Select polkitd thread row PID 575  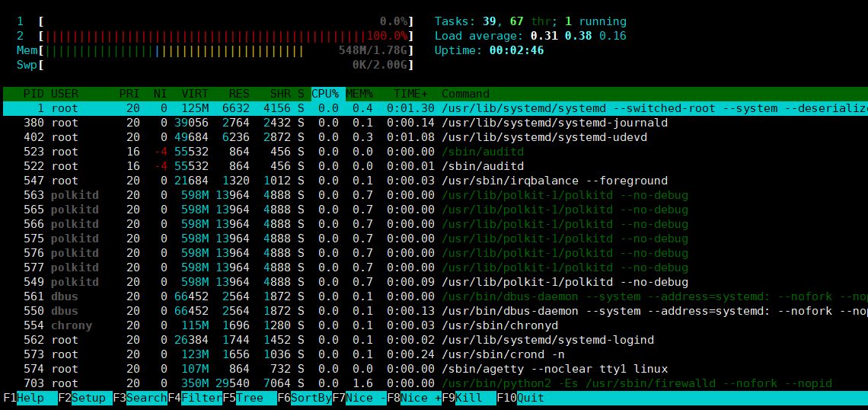coord(436,239)
